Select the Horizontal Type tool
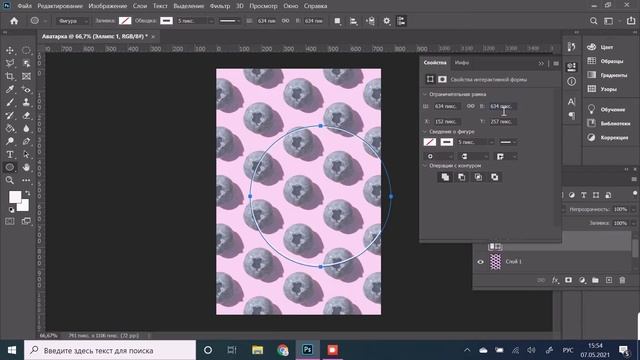This screenshot has width=640, height=360. (x=10, y=154)
